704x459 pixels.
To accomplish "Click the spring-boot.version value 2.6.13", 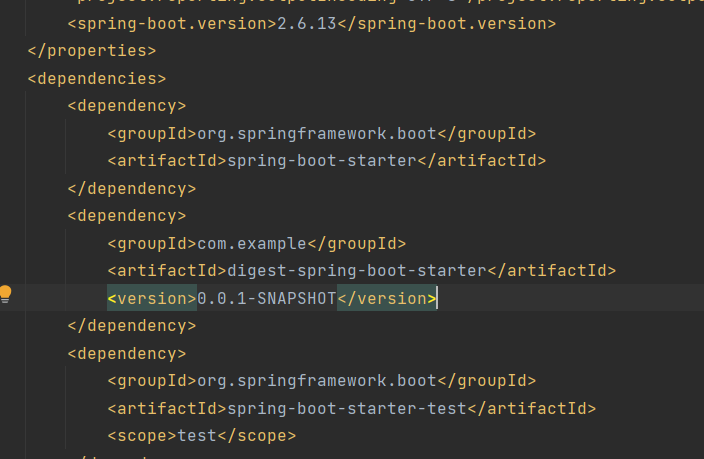I will (307, 24).
